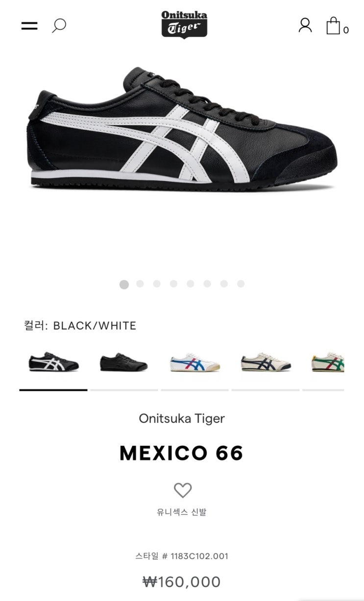Show the fifth product image dot
The image size is (364, 601).
coord(191,284)
